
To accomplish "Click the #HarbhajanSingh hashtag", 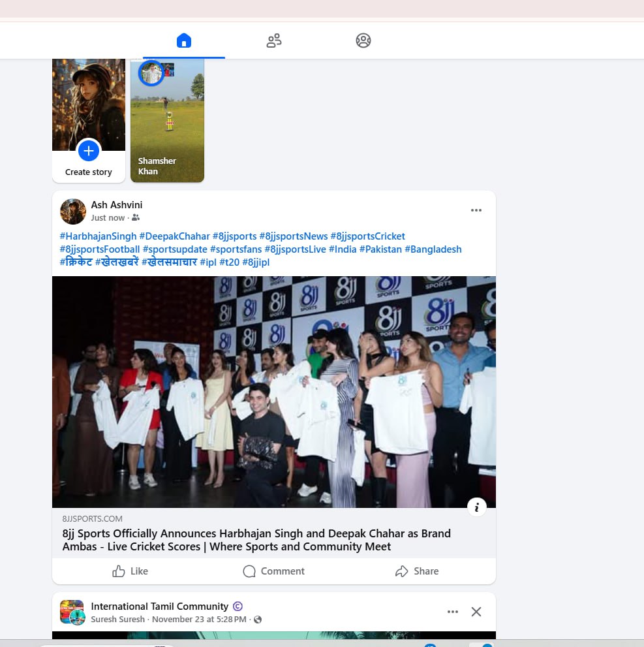I will 98,236.
